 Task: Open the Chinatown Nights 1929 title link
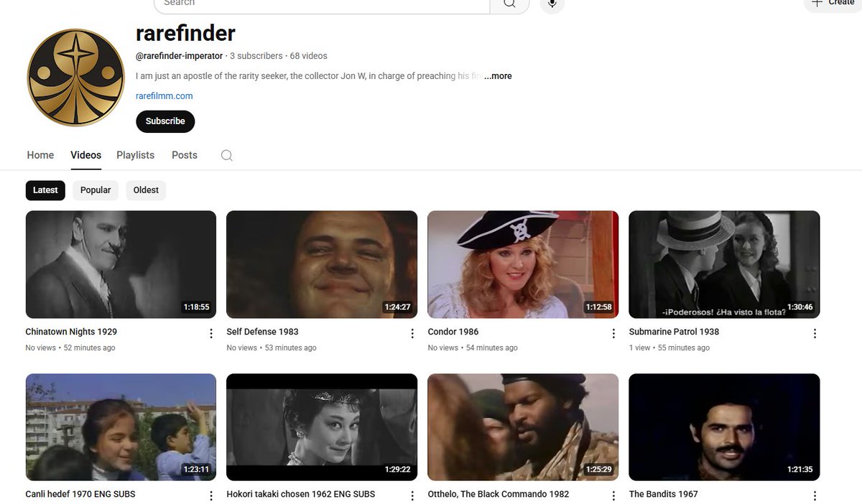point(71,332)
